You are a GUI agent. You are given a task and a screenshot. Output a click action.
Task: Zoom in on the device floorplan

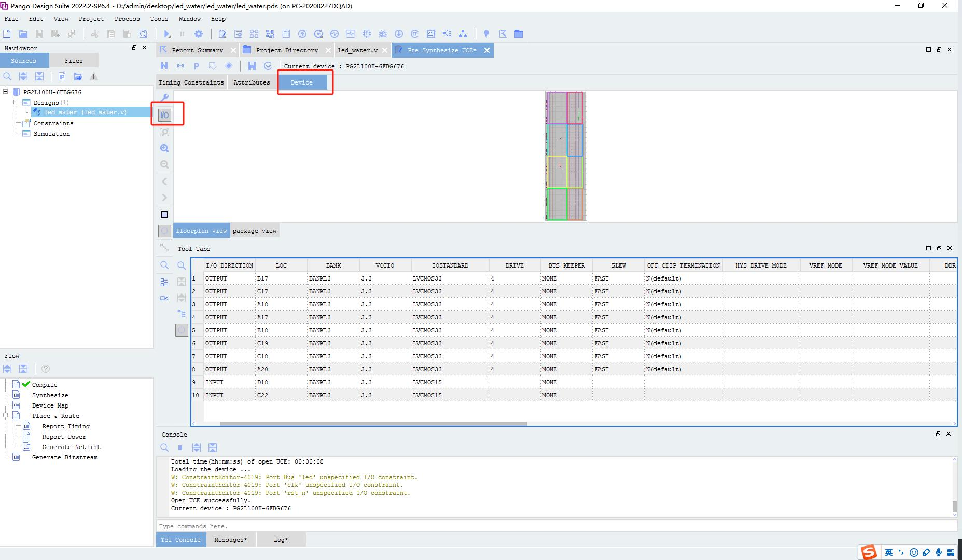point(164,148)
